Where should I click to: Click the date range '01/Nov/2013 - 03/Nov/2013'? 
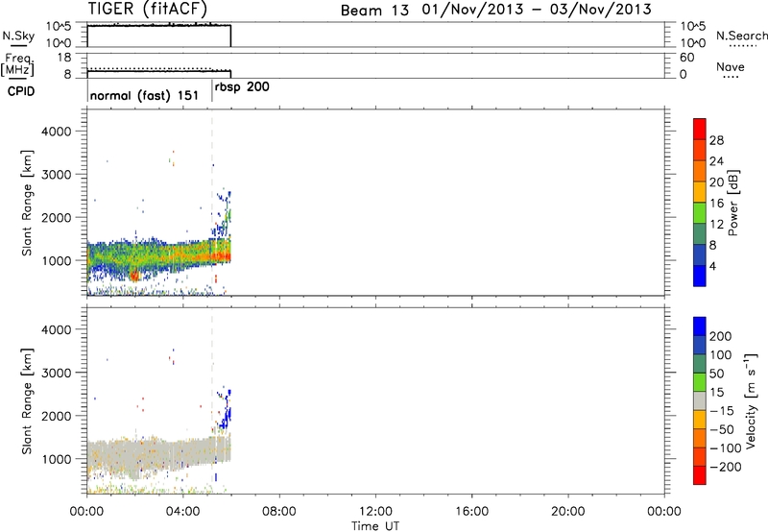click(537, 10)
